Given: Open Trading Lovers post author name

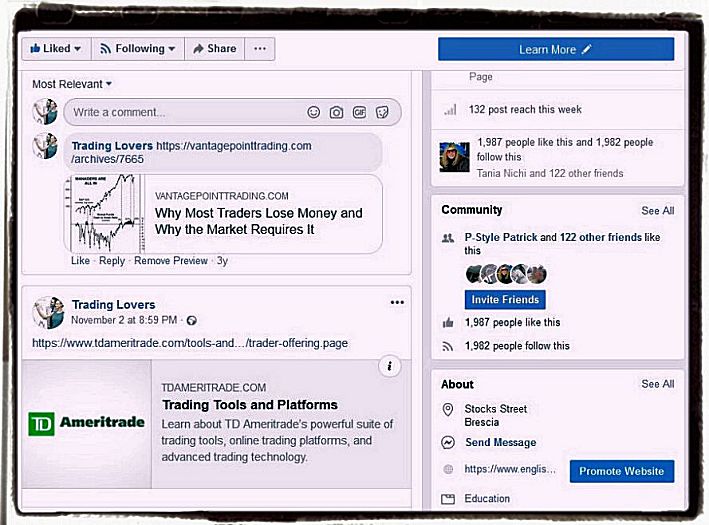Looking at the screenshot, I should pyautogui.click(x=113, y=305).
